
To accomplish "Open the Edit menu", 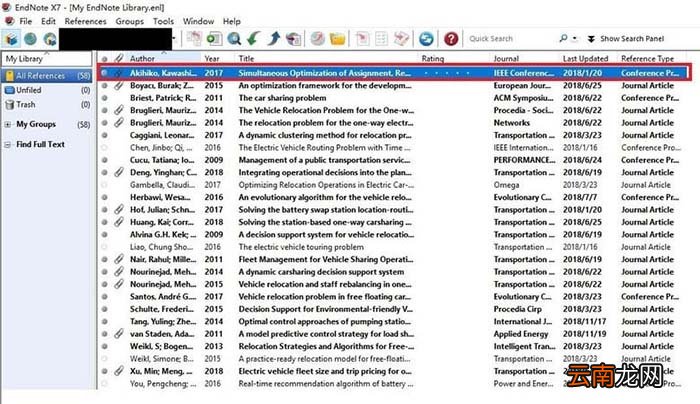I will click(x=48, y=21).
